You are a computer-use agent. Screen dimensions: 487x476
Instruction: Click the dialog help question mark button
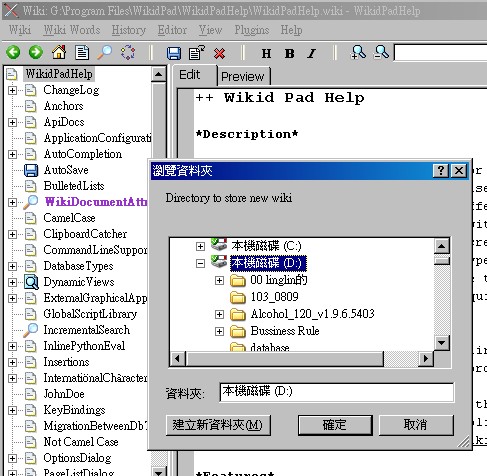coord(441,171)
